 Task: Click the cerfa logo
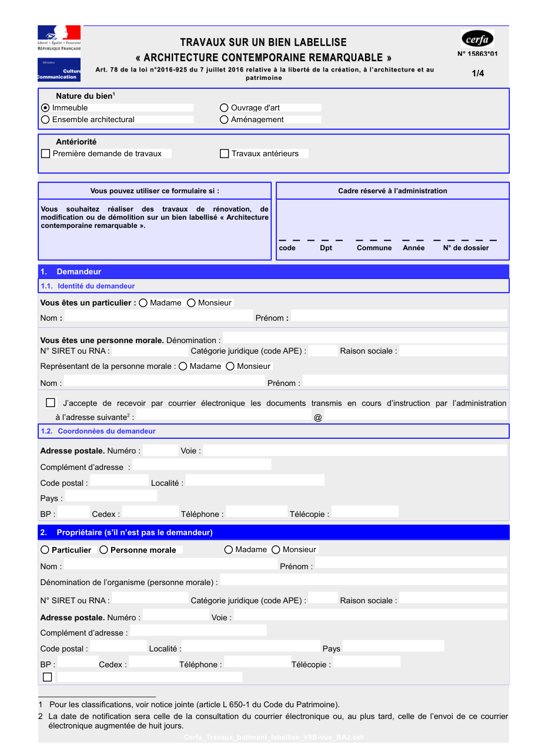coord(477,39)
